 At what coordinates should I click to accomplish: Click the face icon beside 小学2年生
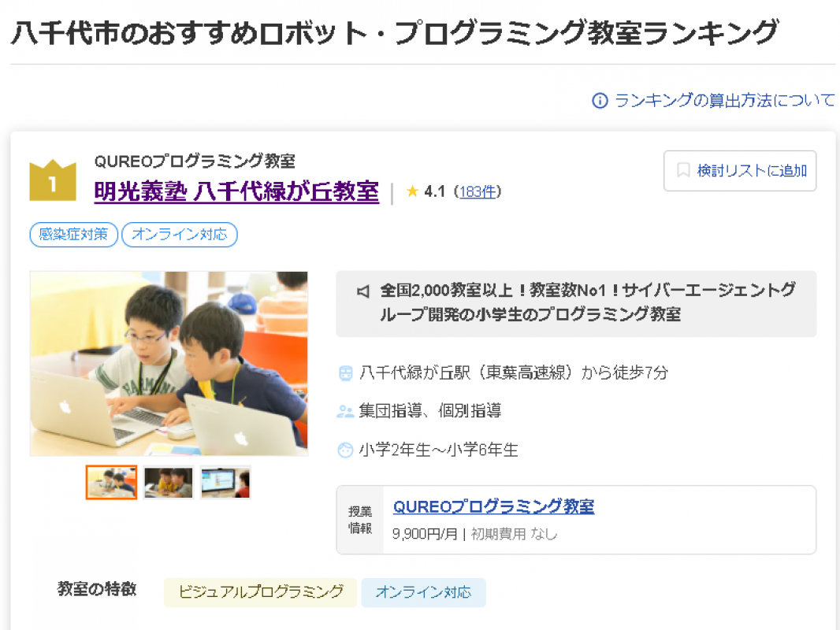[346, 450]
